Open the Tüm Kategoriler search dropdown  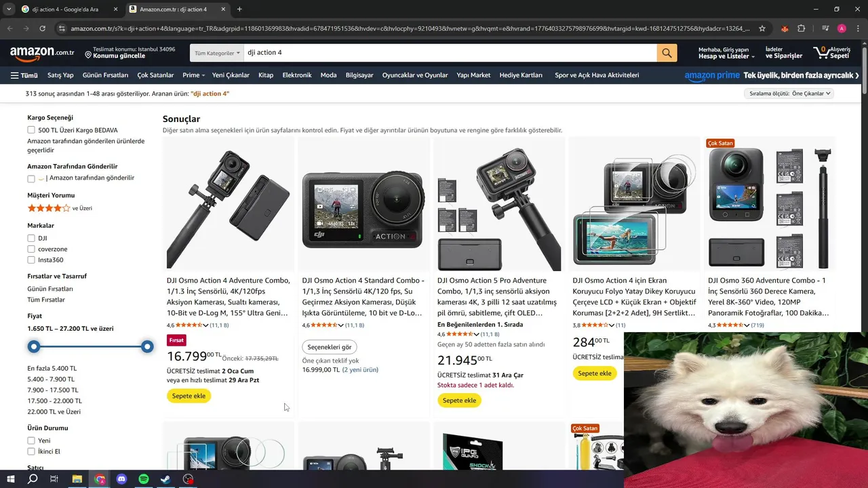[217, 53]
